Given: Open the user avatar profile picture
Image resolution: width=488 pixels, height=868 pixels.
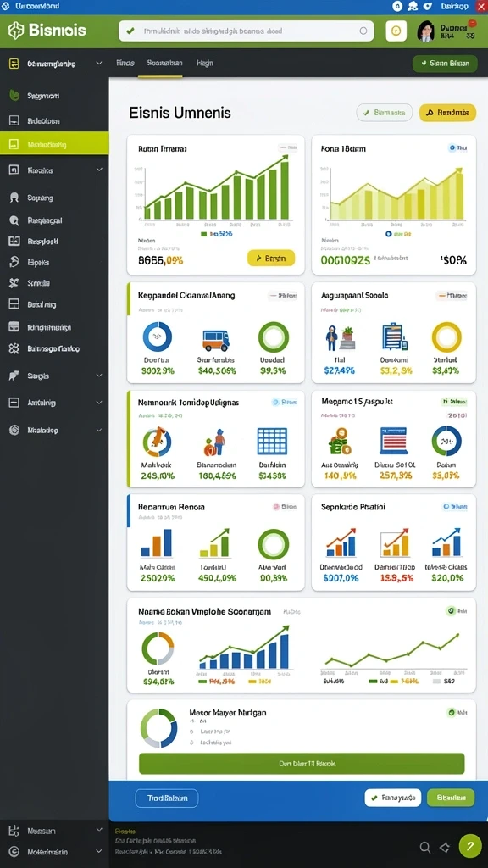Looking at the screenshot, I should click(426, 31).
